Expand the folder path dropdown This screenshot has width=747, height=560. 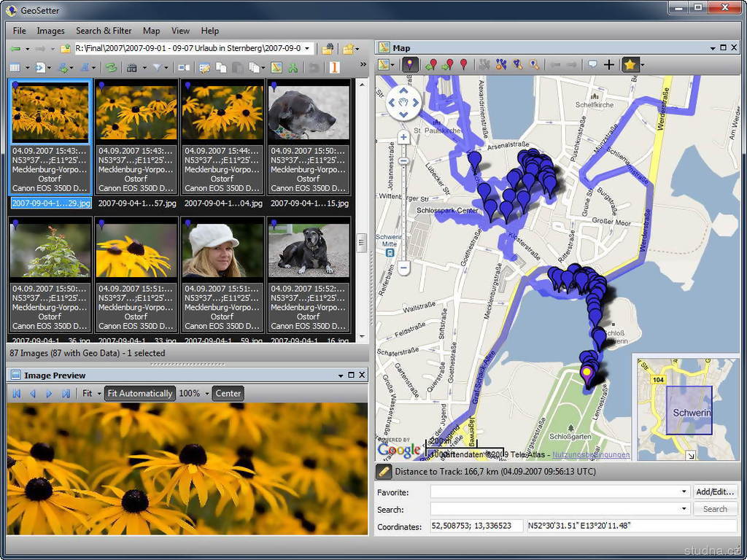point(308,49)
